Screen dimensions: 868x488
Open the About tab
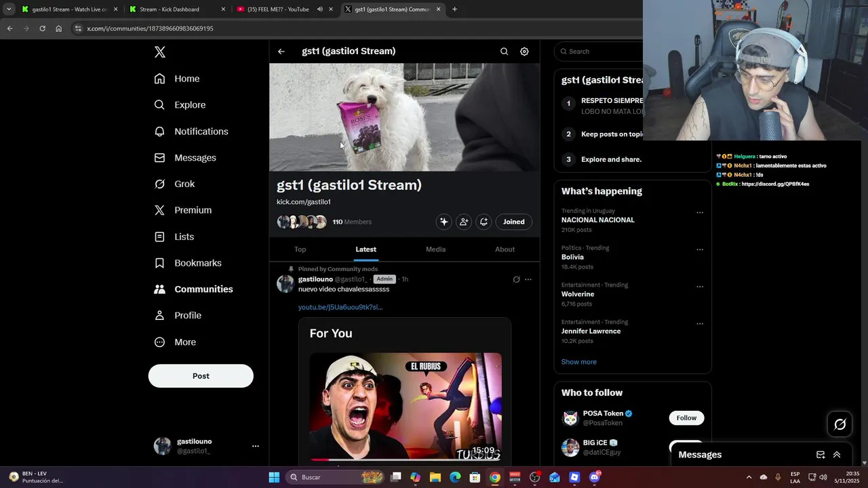point(505,249)
